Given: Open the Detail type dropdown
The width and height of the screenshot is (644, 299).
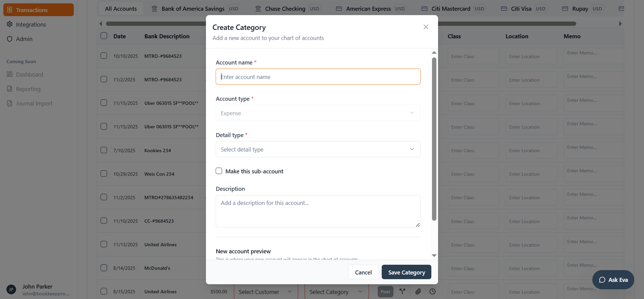Looking at the screenshot, I should [x=318, y=149].
